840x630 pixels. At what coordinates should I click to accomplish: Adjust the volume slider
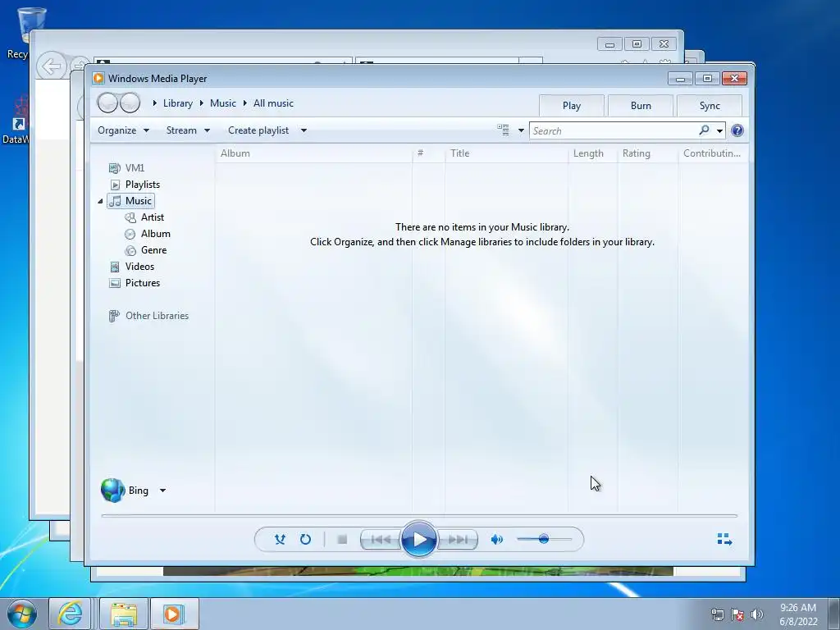(545, 539)
